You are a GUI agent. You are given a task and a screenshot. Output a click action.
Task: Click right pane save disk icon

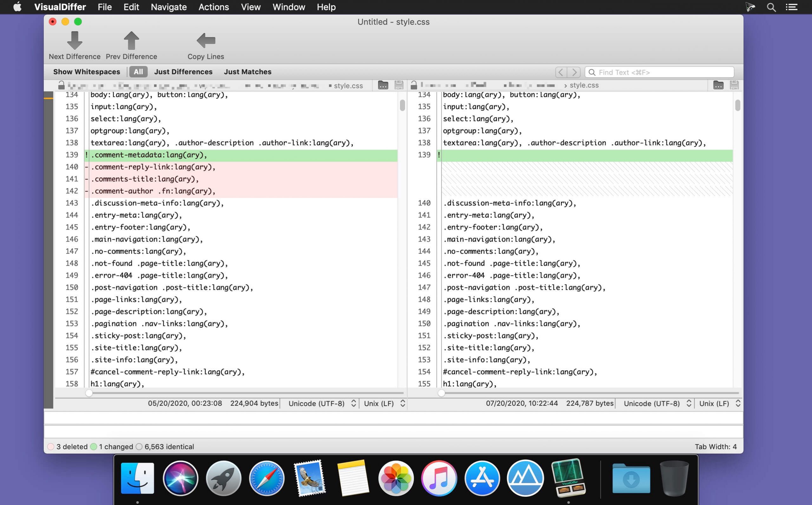(x=734, y=85)
